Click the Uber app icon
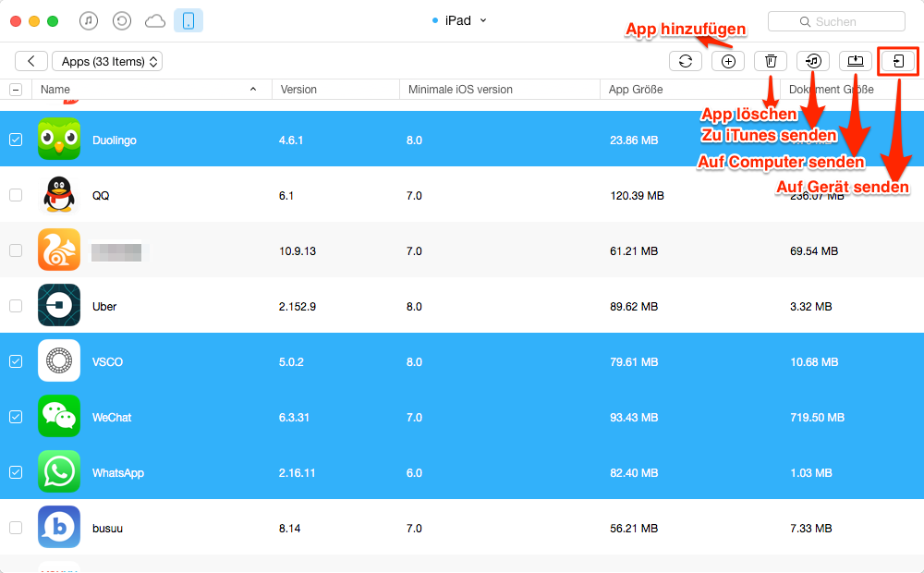The width and height of the screenshot is (924, 573). coord(59,305)
